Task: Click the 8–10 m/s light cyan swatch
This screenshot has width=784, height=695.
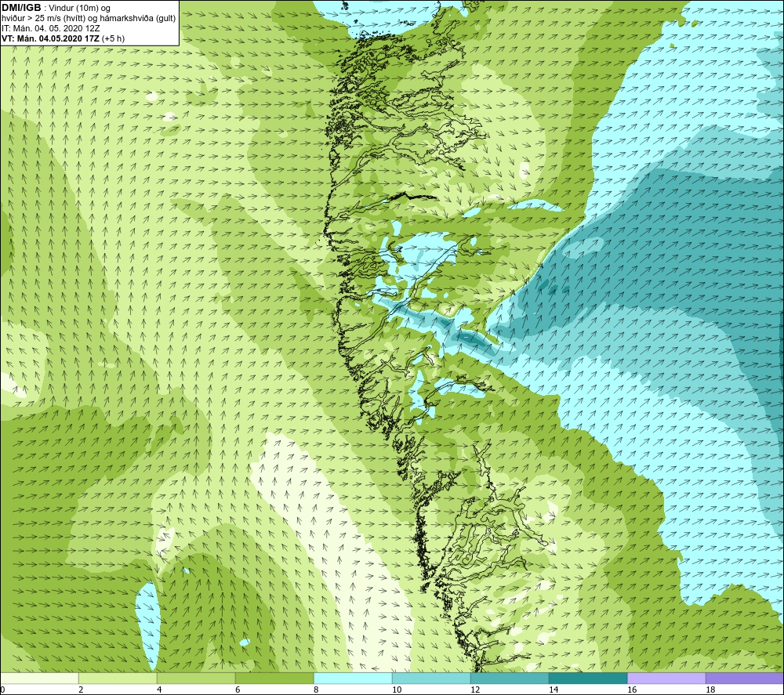Action: click(x=353, y=678)
